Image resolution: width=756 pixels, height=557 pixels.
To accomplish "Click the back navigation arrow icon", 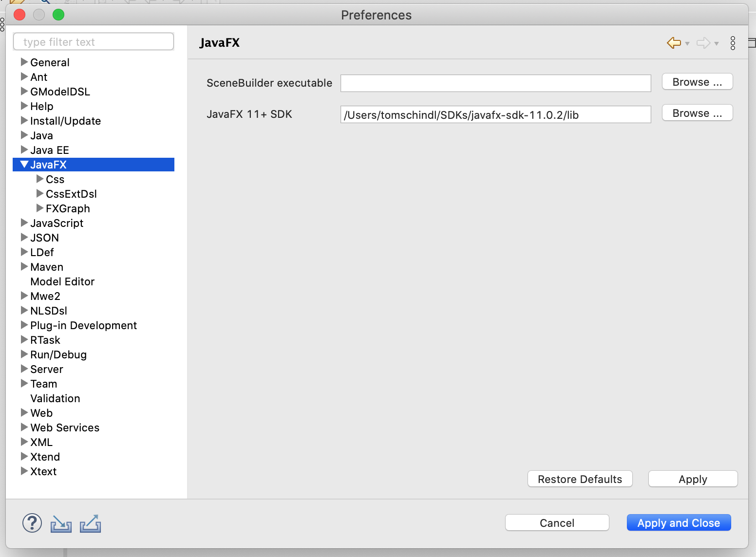I will (674, 43).
